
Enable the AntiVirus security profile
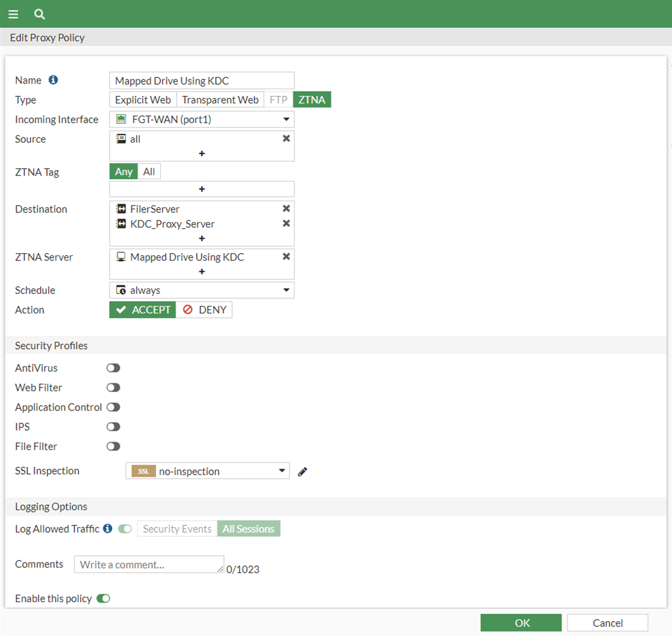tap(113, 368)
